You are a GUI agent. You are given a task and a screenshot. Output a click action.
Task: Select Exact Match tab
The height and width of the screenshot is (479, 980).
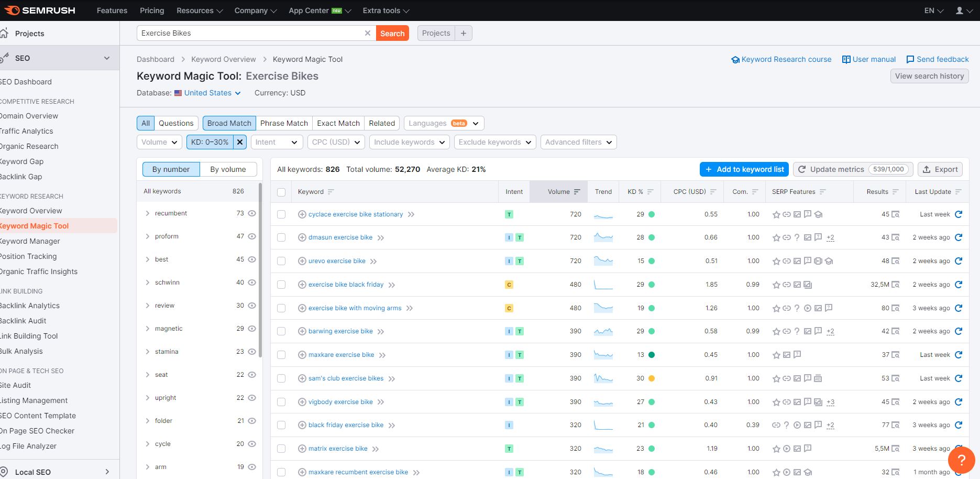click(338, 123)
